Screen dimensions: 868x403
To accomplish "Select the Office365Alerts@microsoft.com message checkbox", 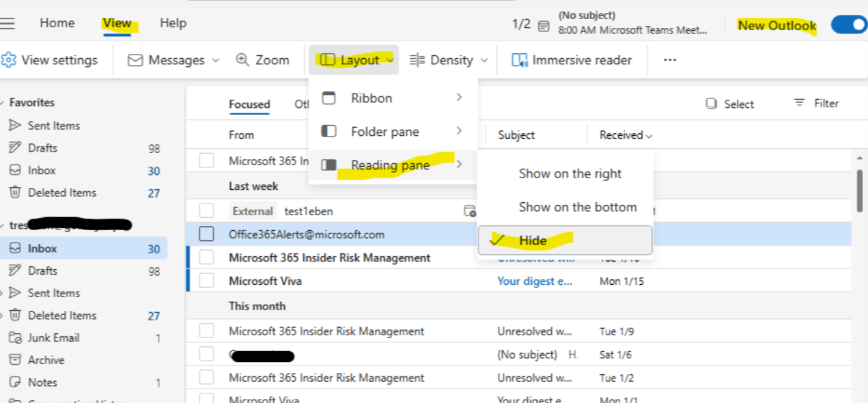I will click(207, 234).
